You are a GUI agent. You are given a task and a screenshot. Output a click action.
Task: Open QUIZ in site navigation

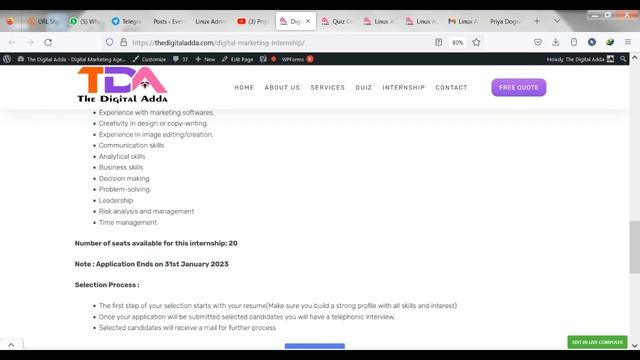(363, 87)
